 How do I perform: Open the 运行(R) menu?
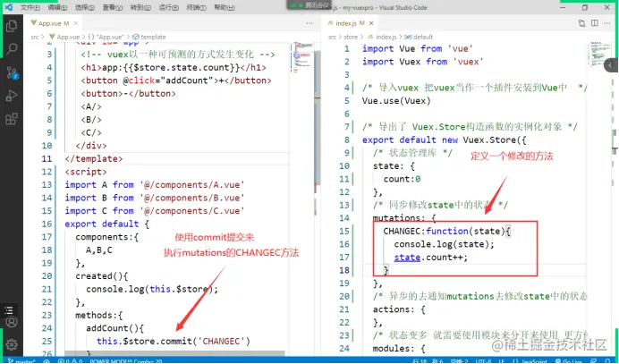pyautogui.click(x=169, y=7)
